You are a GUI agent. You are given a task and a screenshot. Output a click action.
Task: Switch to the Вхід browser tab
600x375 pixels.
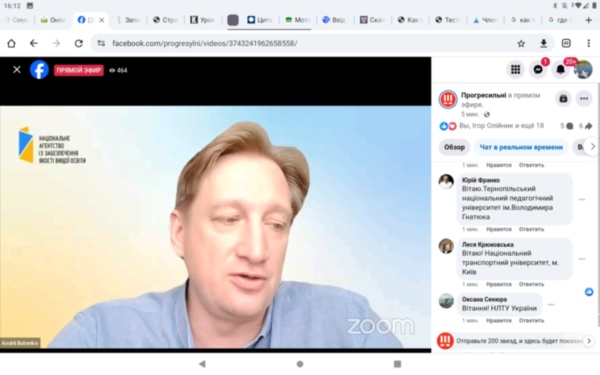point(334,20)
